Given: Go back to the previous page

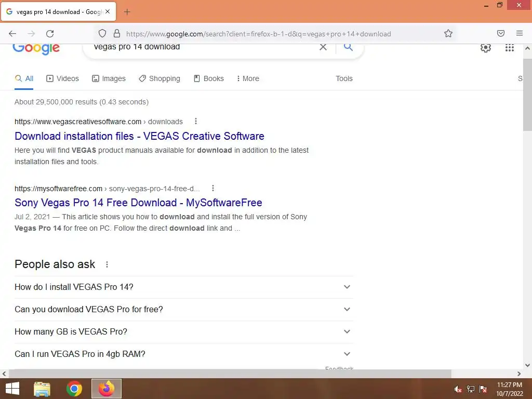Looking at the screenshot, I should coord(12,34).
